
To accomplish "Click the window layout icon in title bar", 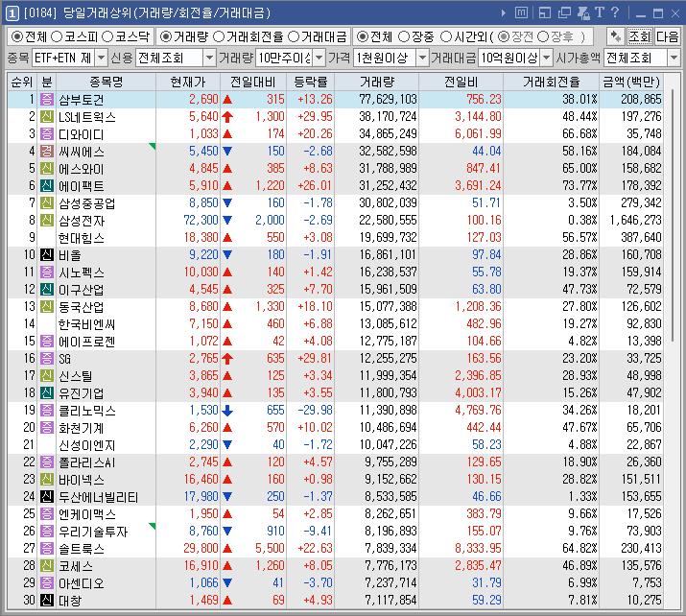I will pyautogui.click(x=545, y=13).
